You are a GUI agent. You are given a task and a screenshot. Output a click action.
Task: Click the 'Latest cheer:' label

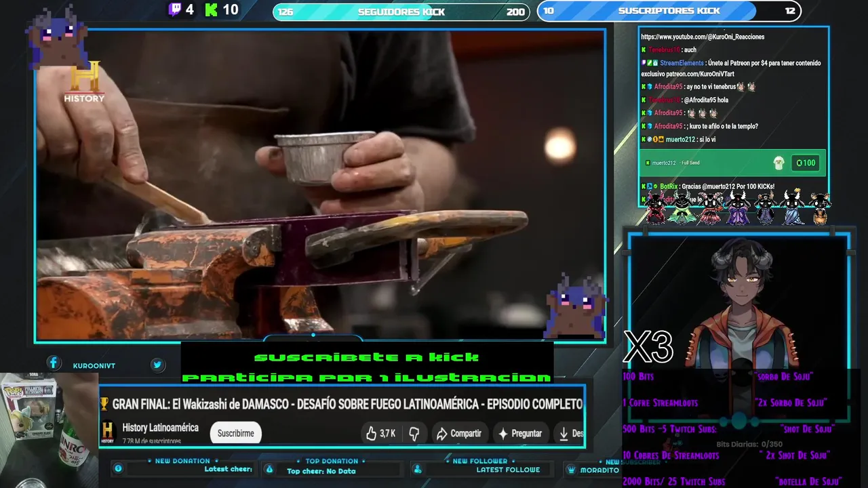[x=229, y=469]
